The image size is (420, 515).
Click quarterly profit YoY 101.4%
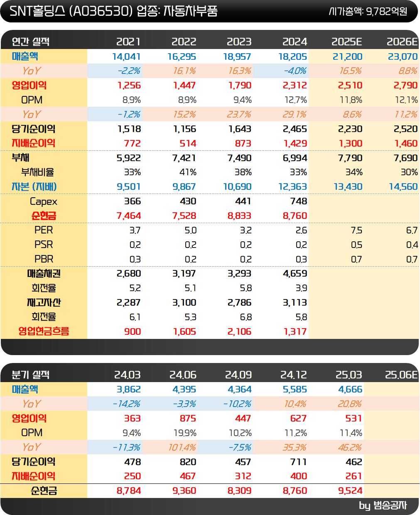pos(182,447)
